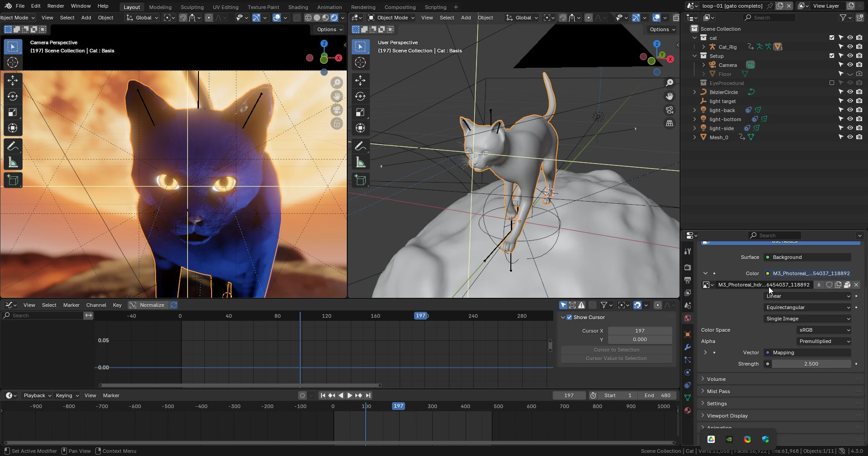Click the outliner search field

pyautogui.click(x=769, y=18)
